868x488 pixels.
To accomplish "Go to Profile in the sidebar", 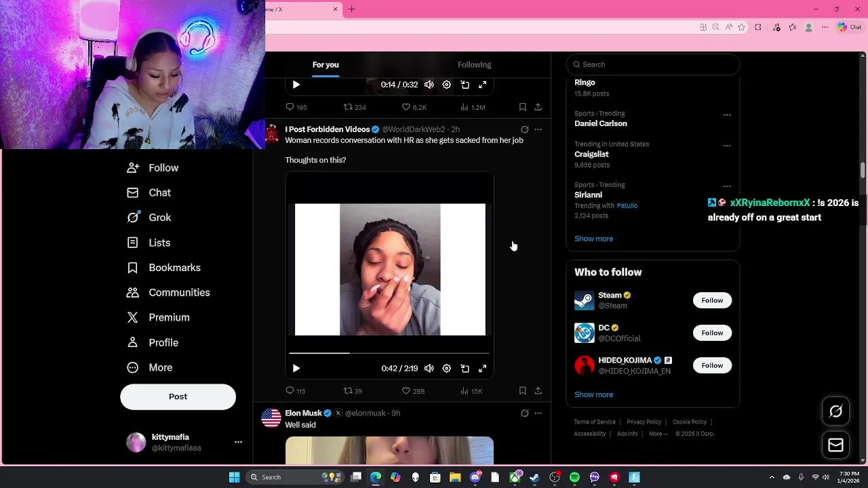I will 153,343.
